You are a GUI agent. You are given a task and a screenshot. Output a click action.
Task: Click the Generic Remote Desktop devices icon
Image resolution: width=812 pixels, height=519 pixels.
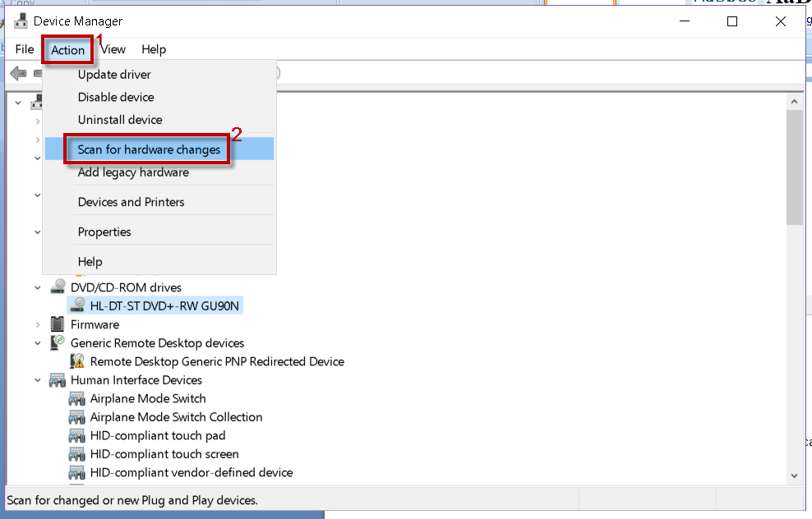pos(58,342)
